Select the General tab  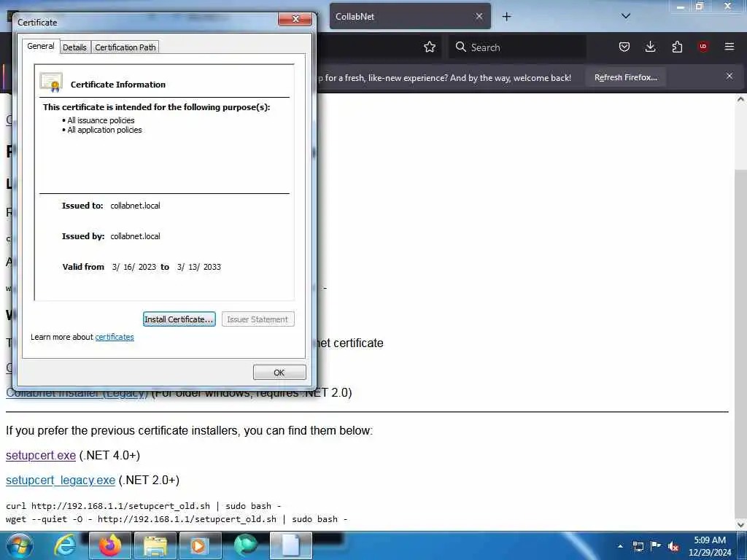[x=41, y=46]
